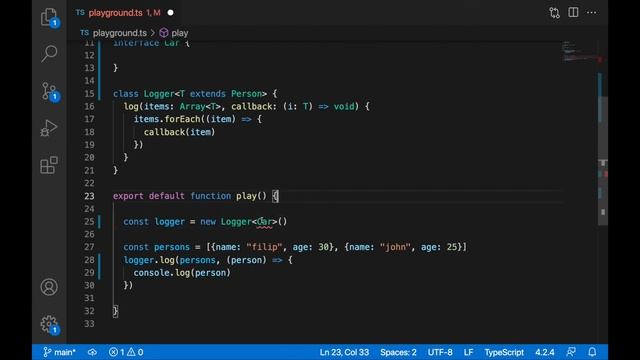This screenshot has height=360, width=640.
Task: Click the minimap code overview
Action: (x=579, y=52)
